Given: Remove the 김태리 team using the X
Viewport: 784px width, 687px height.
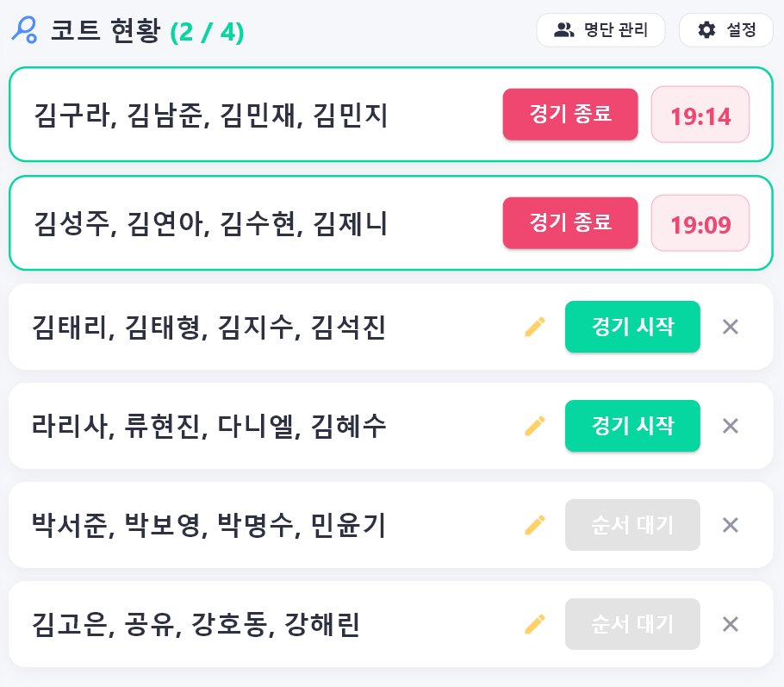Looking at the screenshot, I should click(x=731, y=327).
